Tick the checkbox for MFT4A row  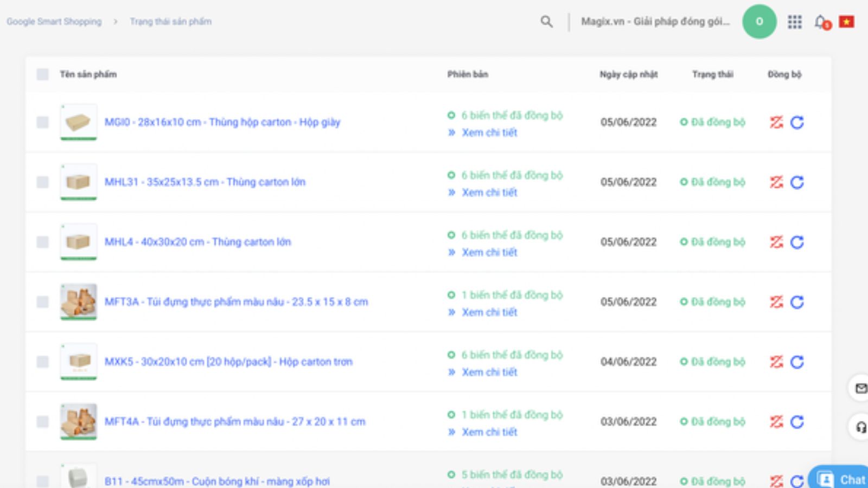pyautogui.click(x=42, y=422)
